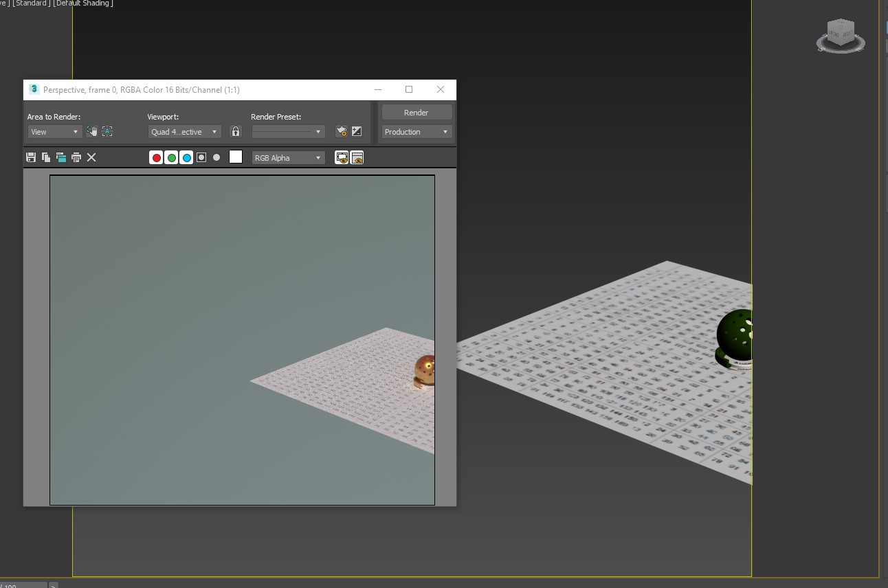Open the Default Shading viewport menu
The image size is (888, 588).
pos(83,3)
